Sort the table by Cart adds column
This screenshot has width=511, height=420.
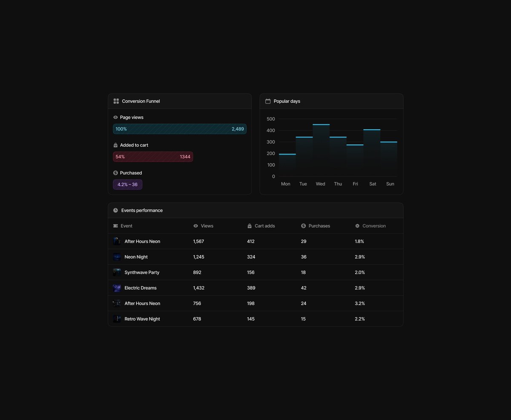pos(264,226)
